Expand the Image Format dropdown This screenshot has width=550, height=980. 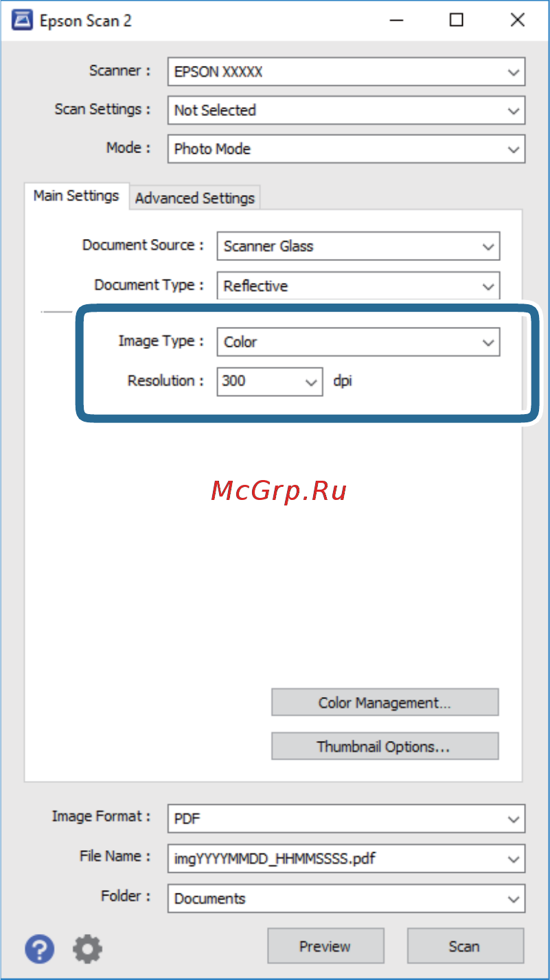click(x=347, y=819)
